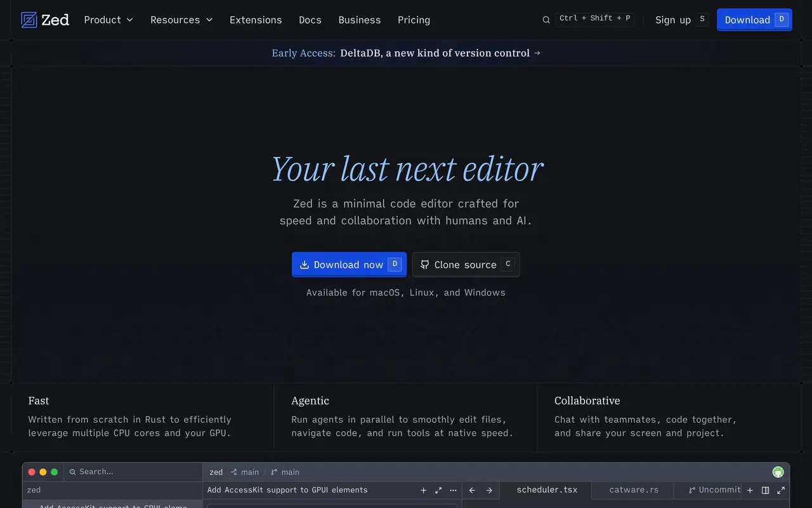
Task: Click the Download now button
Action: pyautogui.click(x=349, y=264)
